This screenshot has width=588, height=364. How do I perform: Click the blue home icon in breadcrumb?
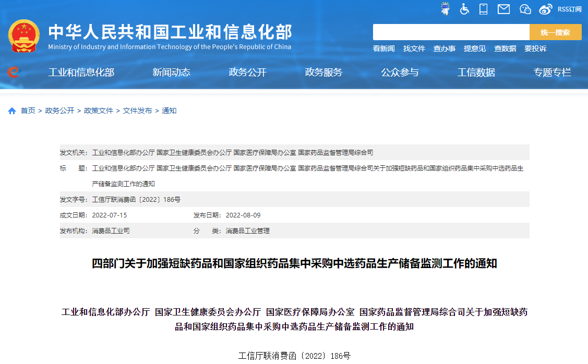coord(12,111)
